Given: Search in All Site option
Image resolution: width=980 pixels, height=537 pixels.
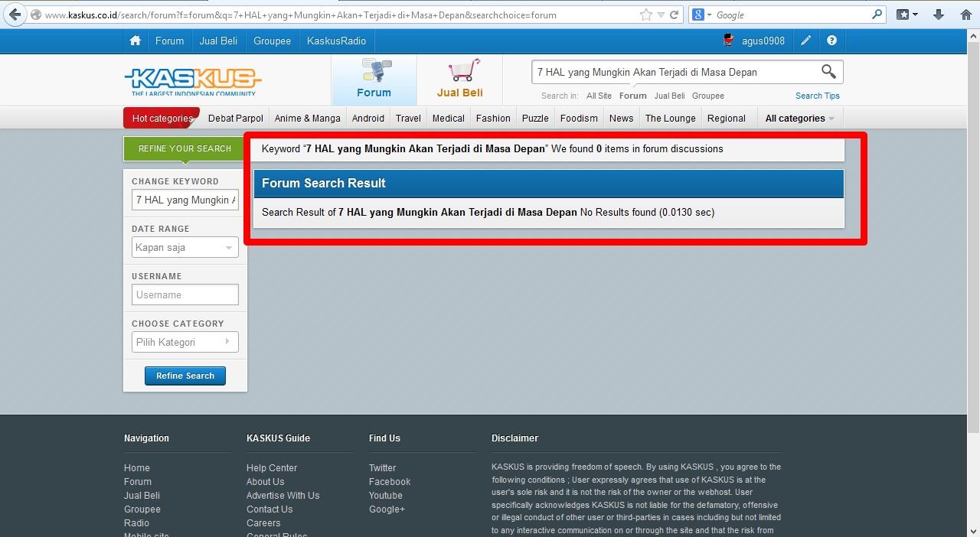Looking at the screenshot, I should [x=599, y=96].
